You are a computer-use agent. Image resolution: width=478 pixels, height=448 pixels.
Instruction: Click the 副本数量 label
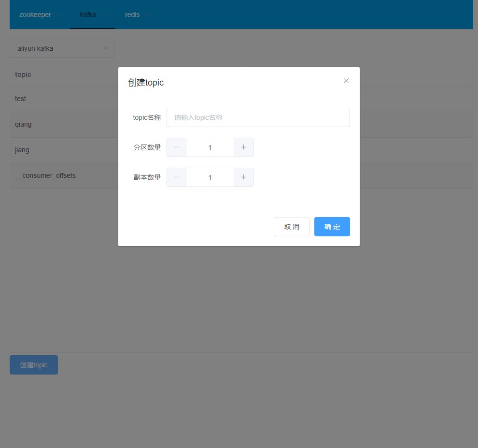(x=147, y=177)
